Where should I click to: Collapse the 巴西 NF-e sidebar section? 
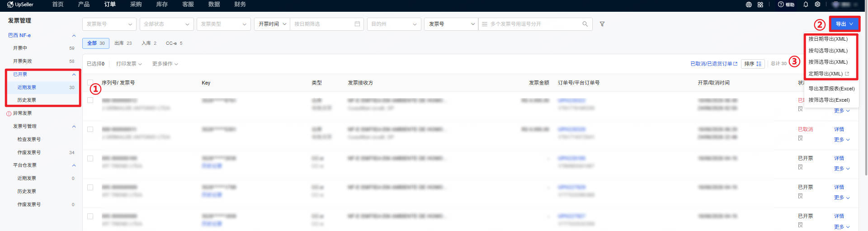pyautogui.click(x=74, y=35)
